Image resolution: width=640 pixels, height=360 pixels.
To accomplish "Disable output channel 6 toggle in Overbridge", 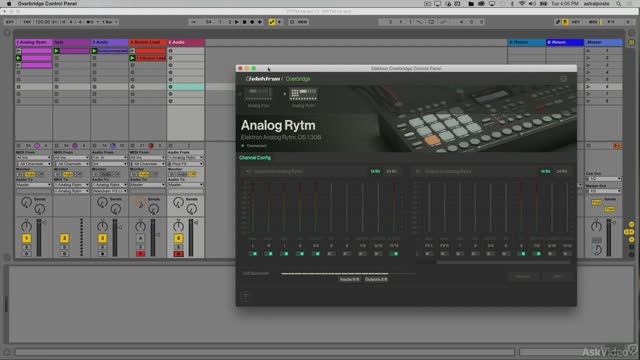I will tap(522, 254).
